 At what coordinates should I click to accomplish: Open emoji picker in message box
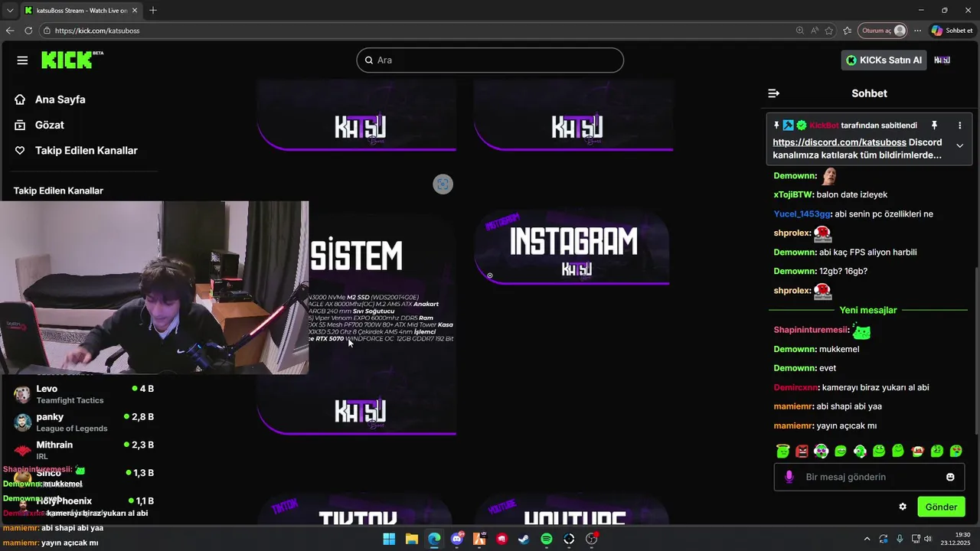pos(950,477)
